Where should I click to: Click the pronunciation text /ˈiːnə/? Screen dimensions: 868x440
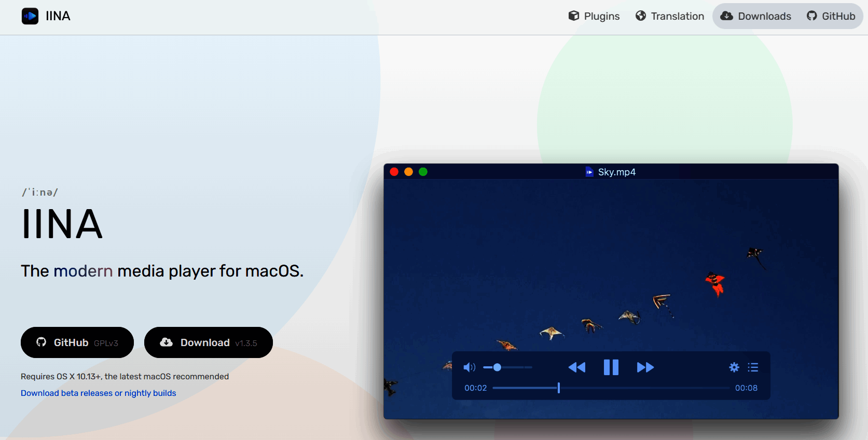tap(40, 192)
